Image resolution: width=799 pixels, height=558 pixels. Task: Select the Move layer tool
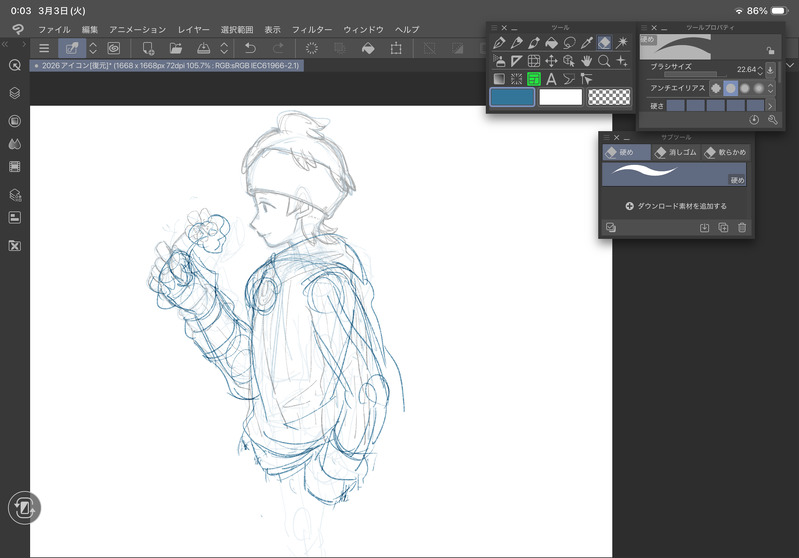click(x=551, y=61)
